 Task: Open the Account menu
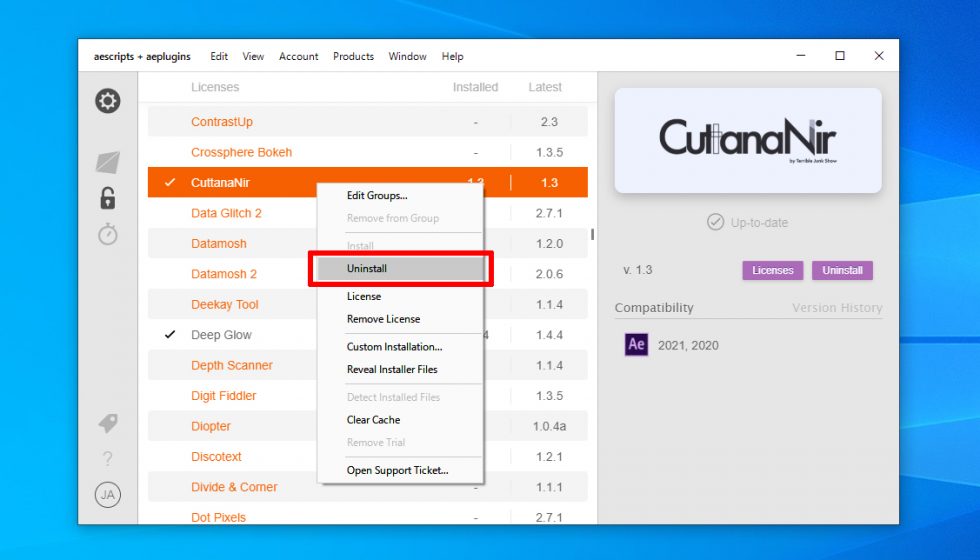click(299, 56)
